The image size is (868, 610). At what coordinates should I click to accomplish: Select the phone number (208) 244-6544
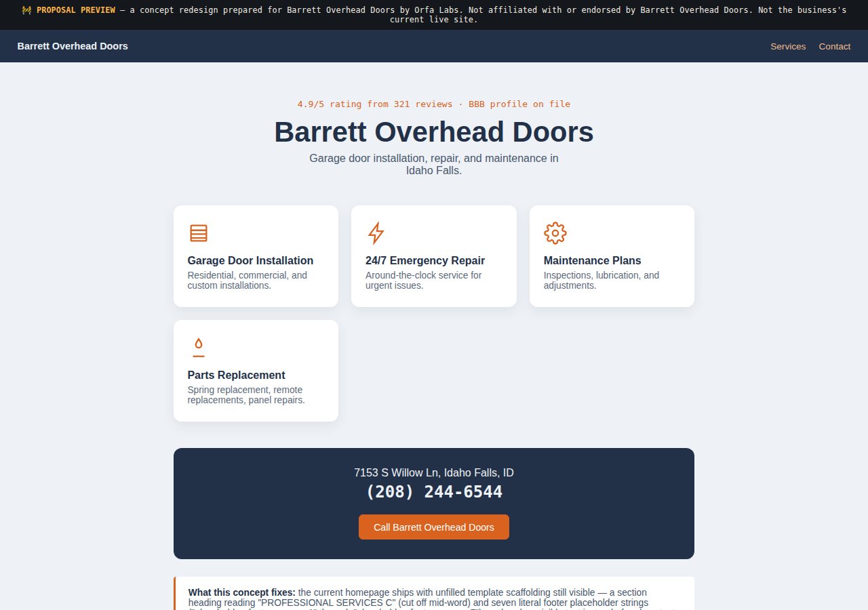point(434,492)
